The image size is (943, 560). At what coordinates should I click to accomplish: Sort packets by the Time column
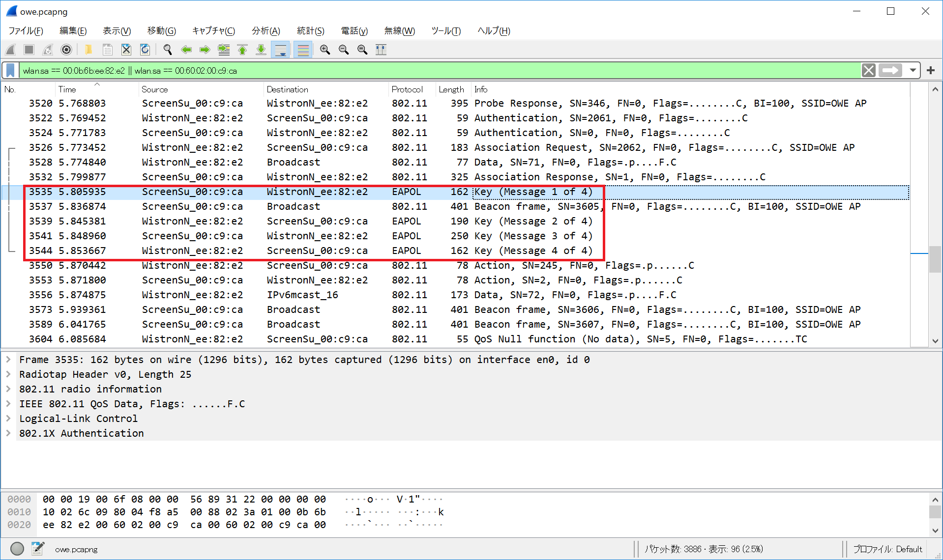point(97,89)
